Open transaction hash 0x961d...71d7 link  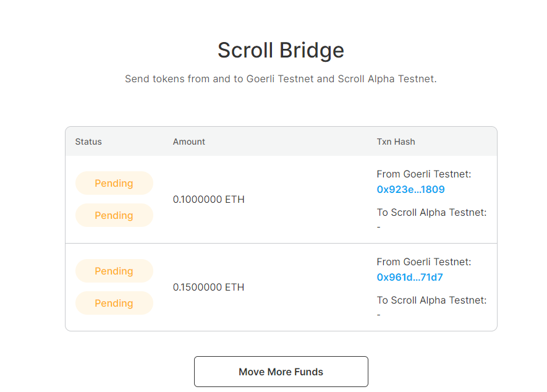(x=410, y=277)
